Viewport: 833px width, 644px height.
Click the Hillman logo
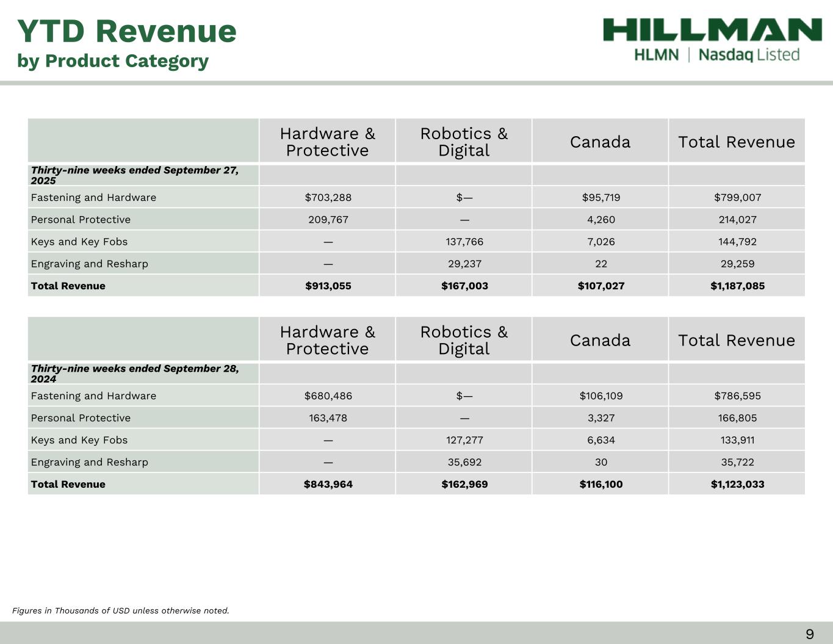click(x=712, y=30)
